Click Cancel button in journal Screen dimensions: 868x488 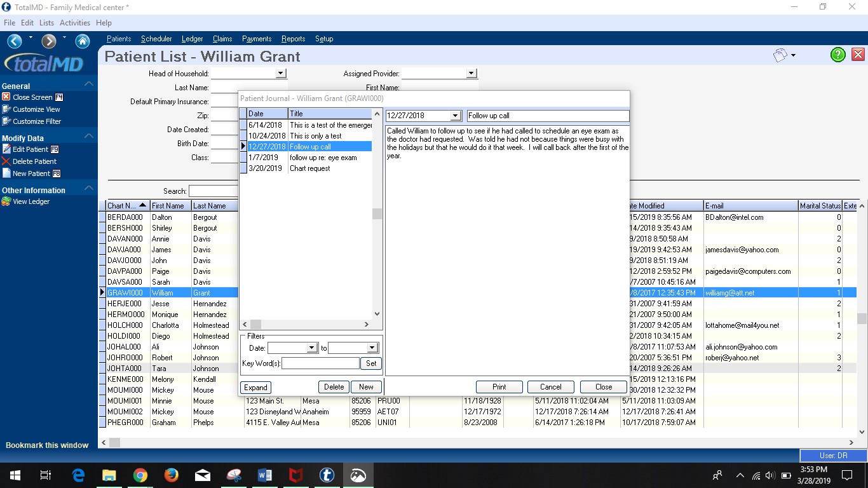point(551,387)
